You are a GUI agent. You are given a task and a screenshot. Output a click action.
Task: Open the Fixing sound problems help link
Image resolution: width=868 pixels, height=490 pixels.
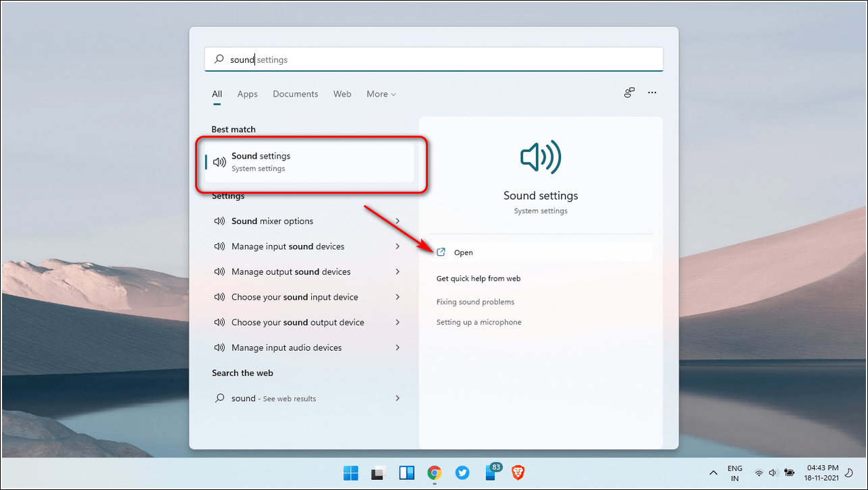(475, 302)
